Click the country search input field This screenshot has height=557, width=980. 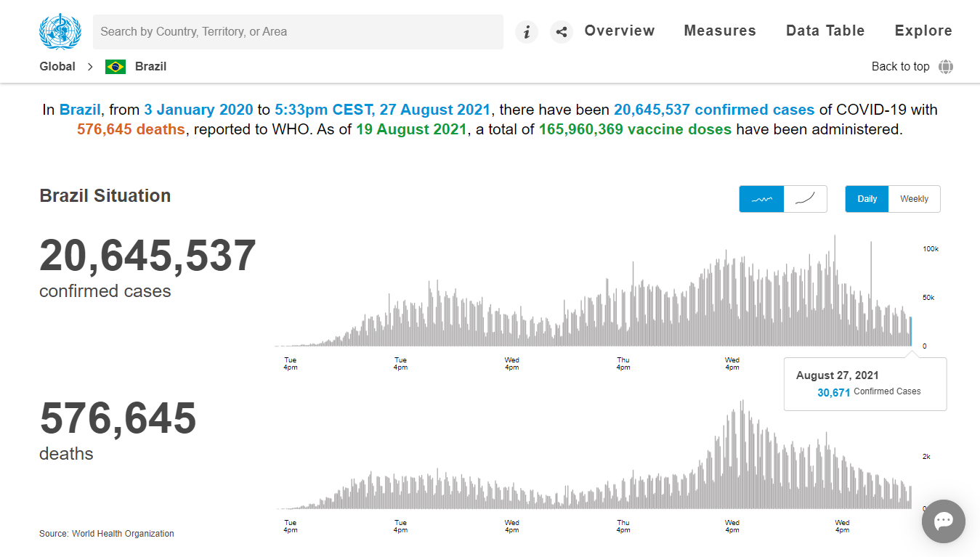pos(298,32)
